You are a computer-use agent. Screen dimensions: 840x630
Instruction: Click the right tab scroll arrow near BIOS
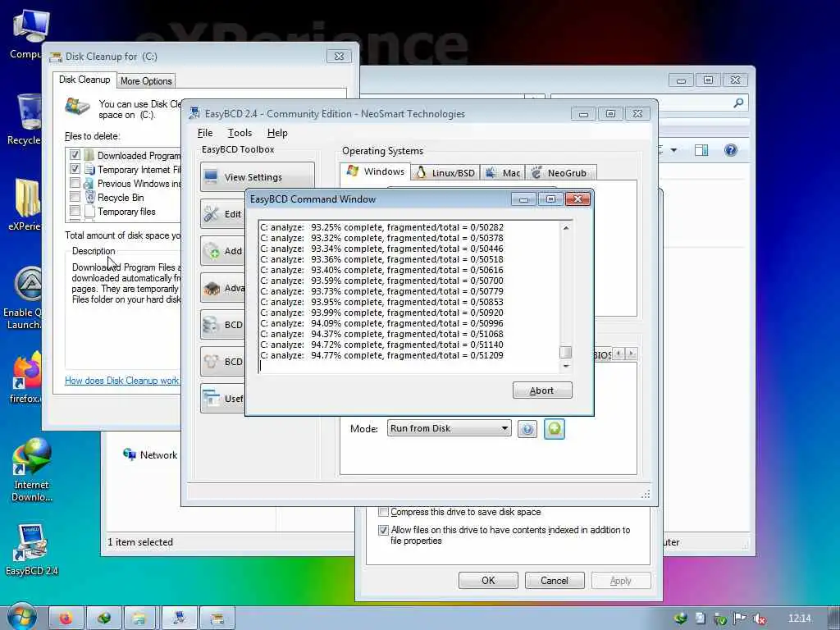pos(632,354)
